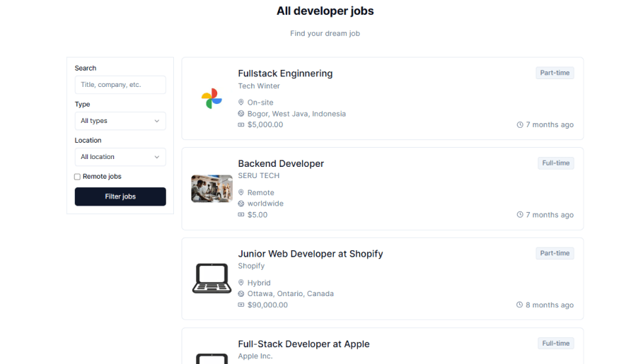Image resolution: width=638 pixels, height=364 pixels.
Task: Tick the Remote jobs checkbox
Action: pyautogui.click(x=77, y=177)
